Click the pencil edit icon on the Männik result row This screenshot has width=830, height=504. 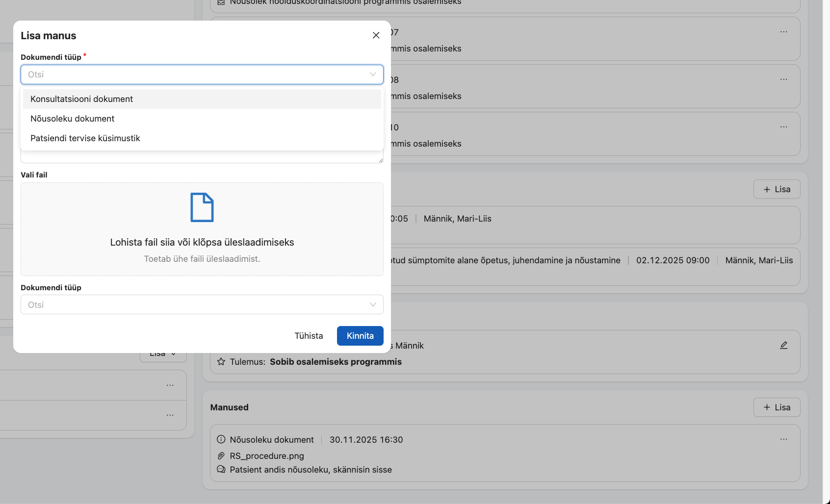[783, 345]
